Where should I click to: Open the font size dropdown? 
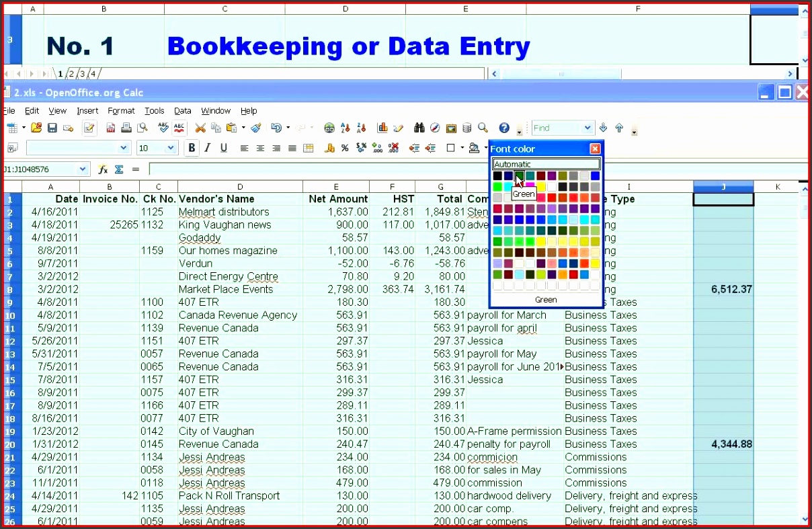coord(171,148)
